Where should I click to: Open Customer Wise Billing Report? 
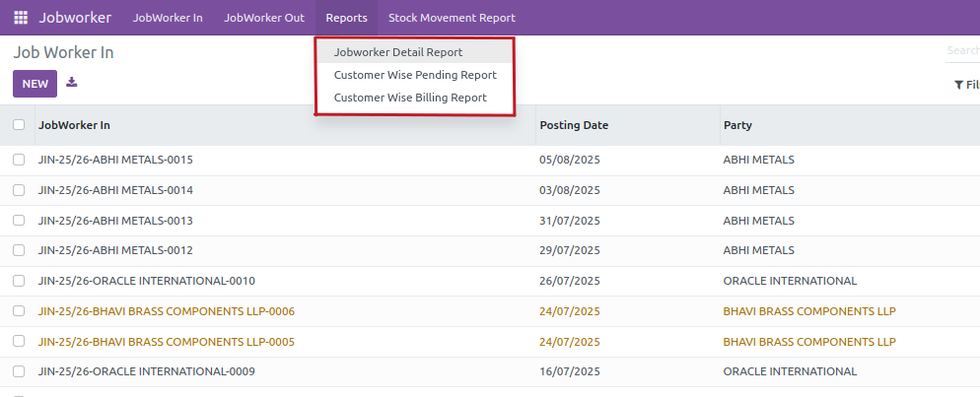(x=410, y=98)
